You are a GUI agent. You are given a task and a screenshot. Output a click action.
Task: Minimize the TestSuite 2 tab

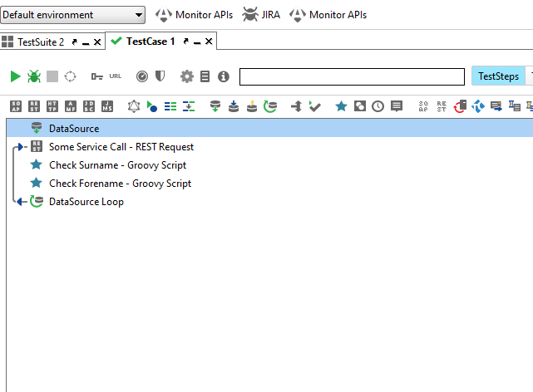pos(86,43)
